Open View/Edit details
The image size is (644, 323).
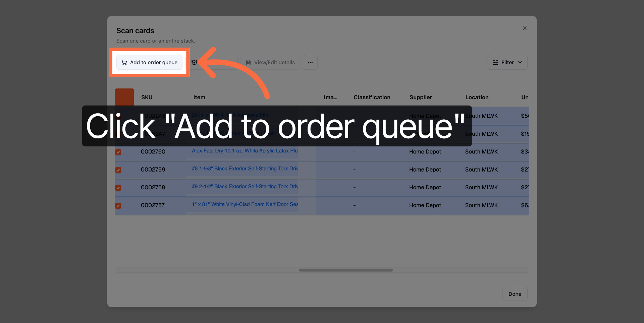pos(270,62)
